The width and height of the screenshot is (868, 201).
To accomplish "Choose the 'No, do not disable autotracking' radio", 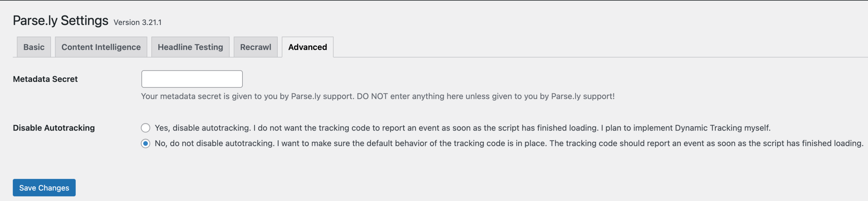I will point(145,143).
